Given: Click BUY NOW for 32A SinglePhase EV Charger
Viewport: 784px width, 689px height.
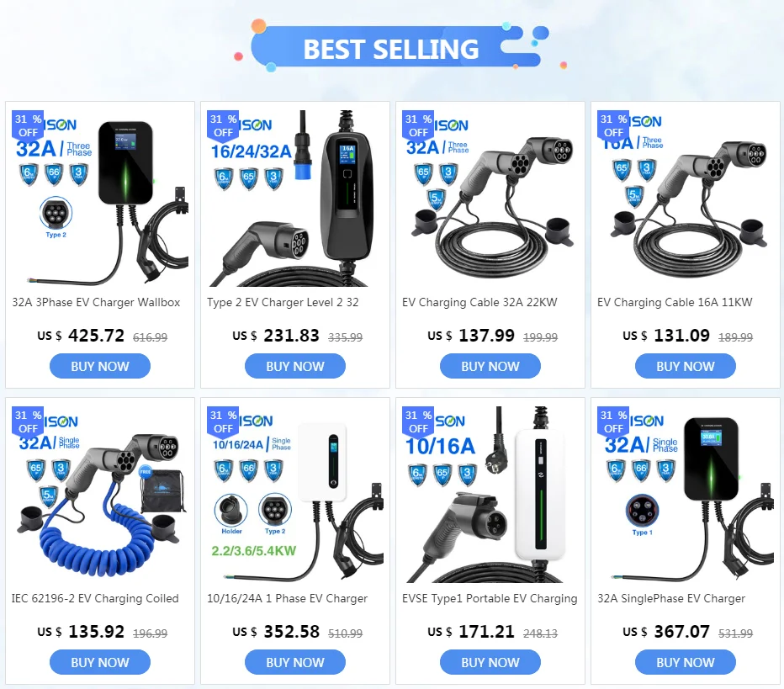Looking at the screenshot, I should 685,662.
